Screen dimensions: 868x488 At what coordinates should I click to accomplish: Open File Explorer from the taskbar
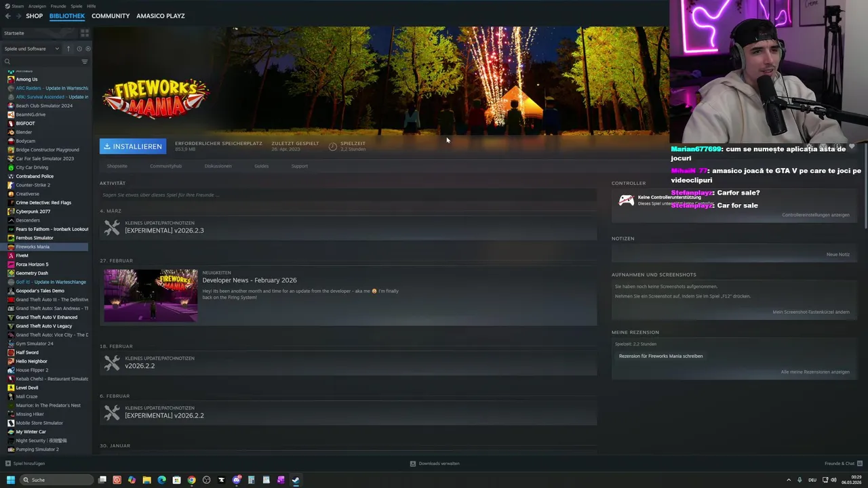coord(146,480)
